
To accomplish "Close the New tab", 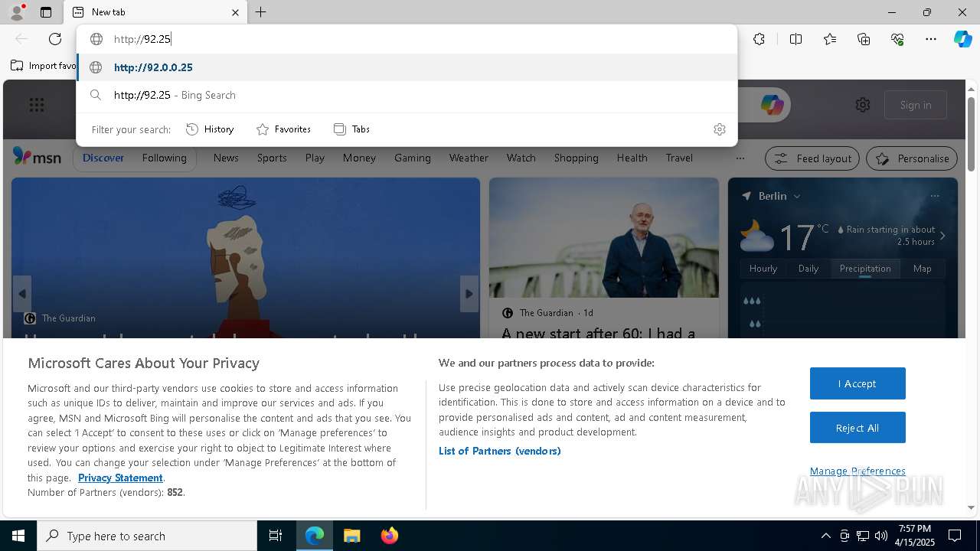I will coord(235,12).
